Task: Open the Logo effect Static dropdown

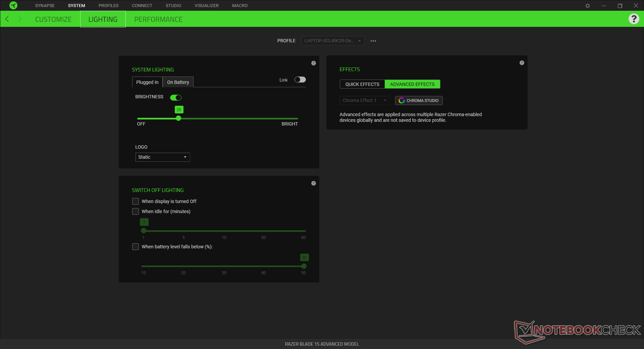Action: [x=163, y=157]
